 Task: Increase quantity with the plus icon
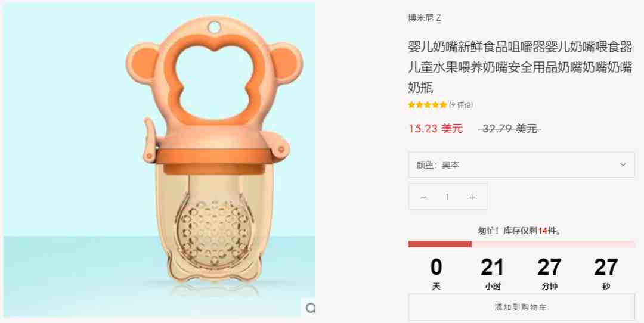[x=472, y=197]
